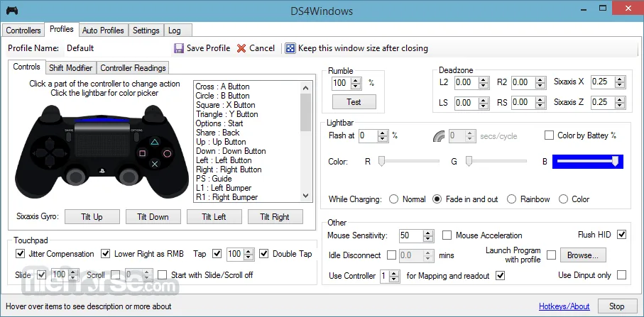Image resolution: width=644 pixels, height=317 pixels.
Task: Select Rainbow while charging option
Action: pos(511,199)
